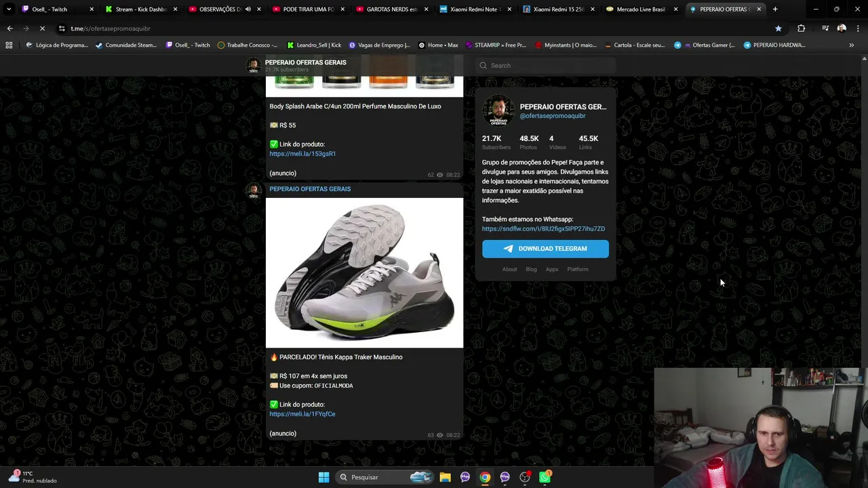Image resolution: width=868 pixels, height=488 pixels.
Task: Open Google Chrome from the taskbar
Action: (485, 477)
